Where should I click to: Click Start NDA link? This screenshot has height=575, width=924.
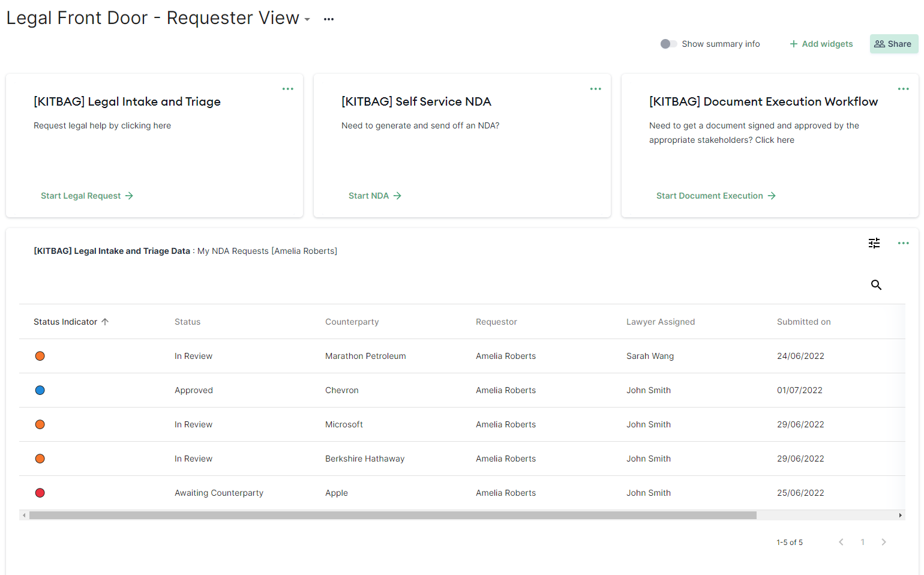click(x=375, y=196)
